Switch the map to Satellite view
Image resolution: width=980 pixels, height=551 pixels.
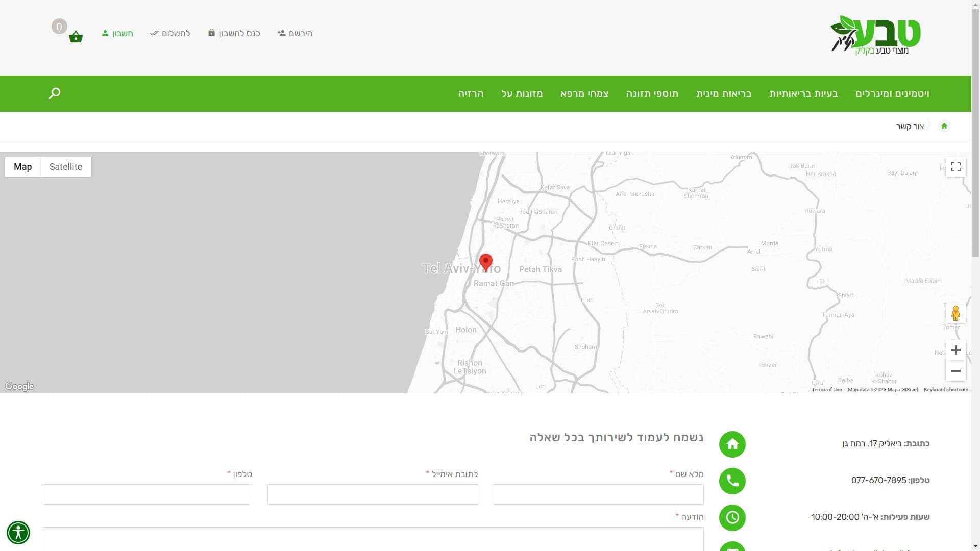[65, 167]
